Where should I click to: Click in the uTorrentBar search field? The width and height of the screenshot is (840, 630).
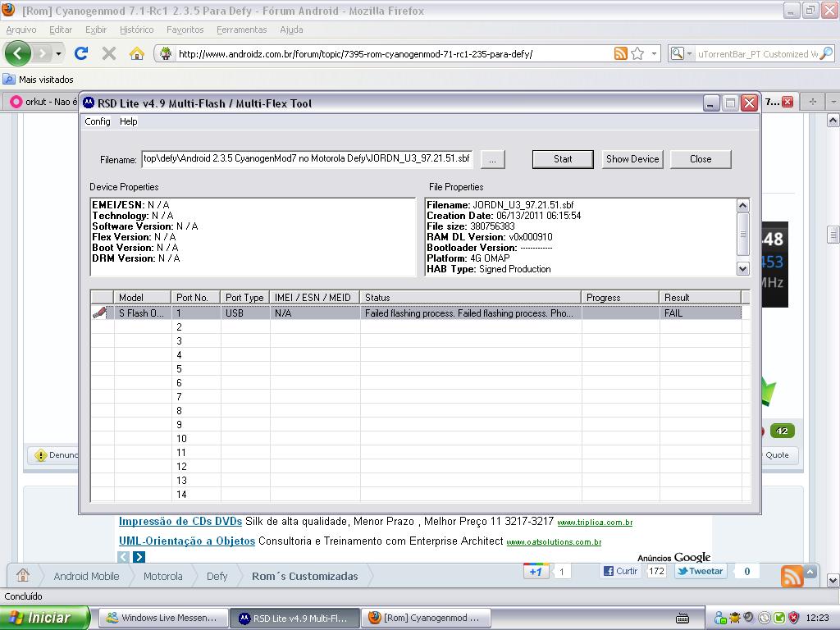(x=757, y=54)
